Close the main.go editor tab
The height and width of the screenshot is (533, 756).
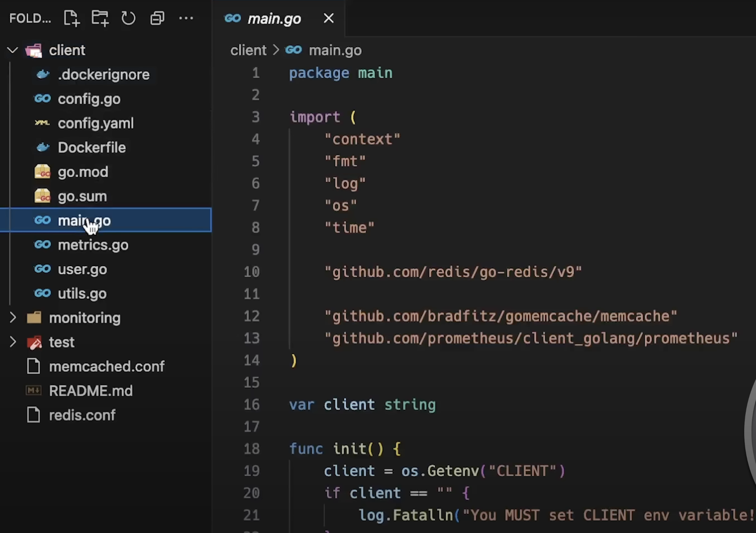tap(328, 18)
